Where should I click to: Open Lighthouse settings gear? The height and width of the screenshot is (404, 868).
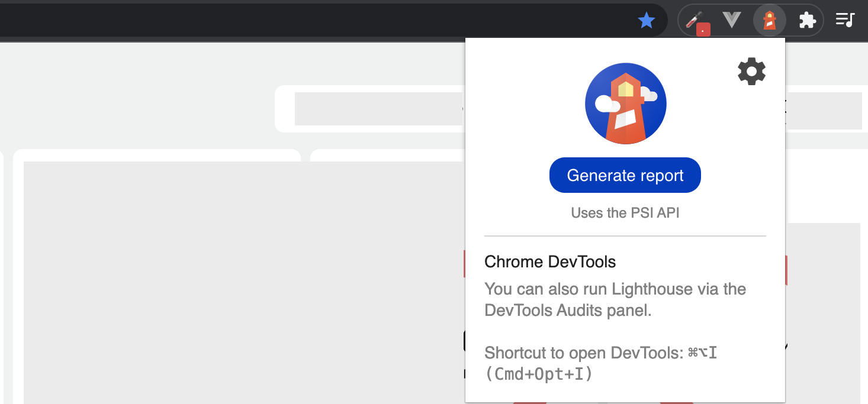(751, 72)
